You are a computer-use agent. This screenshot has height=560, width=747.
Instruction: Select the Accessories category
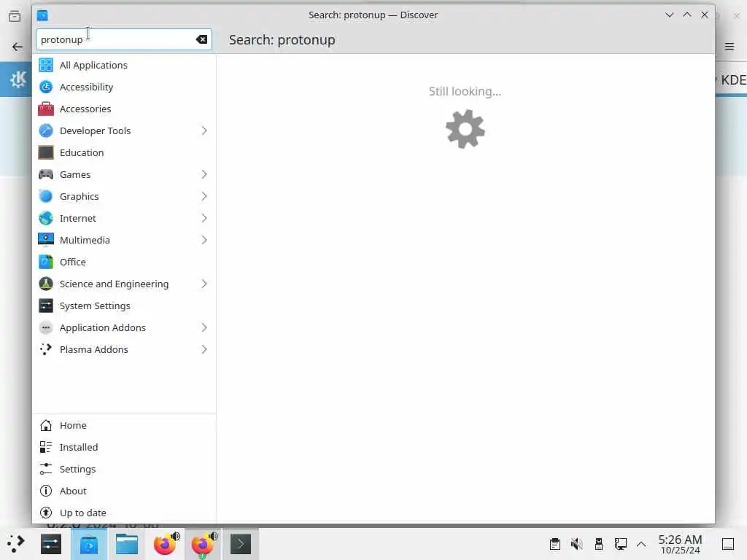click(124, 109)
